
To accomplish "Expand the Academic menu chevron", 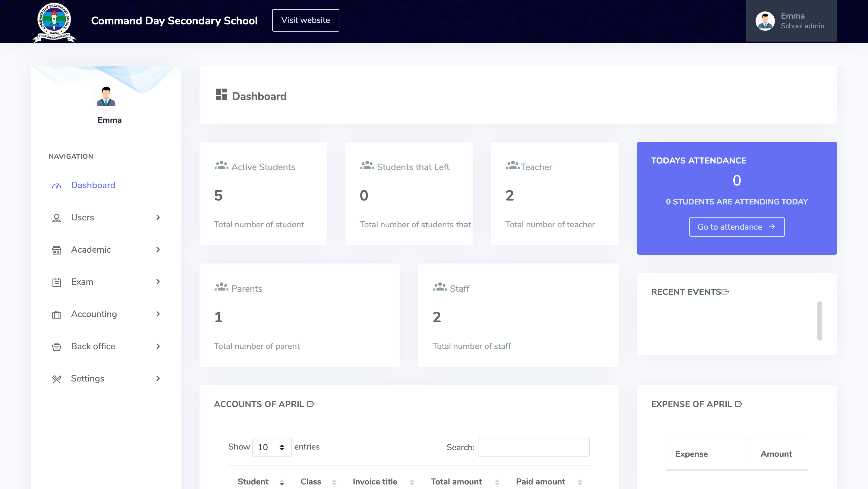I will coord(158,249).
